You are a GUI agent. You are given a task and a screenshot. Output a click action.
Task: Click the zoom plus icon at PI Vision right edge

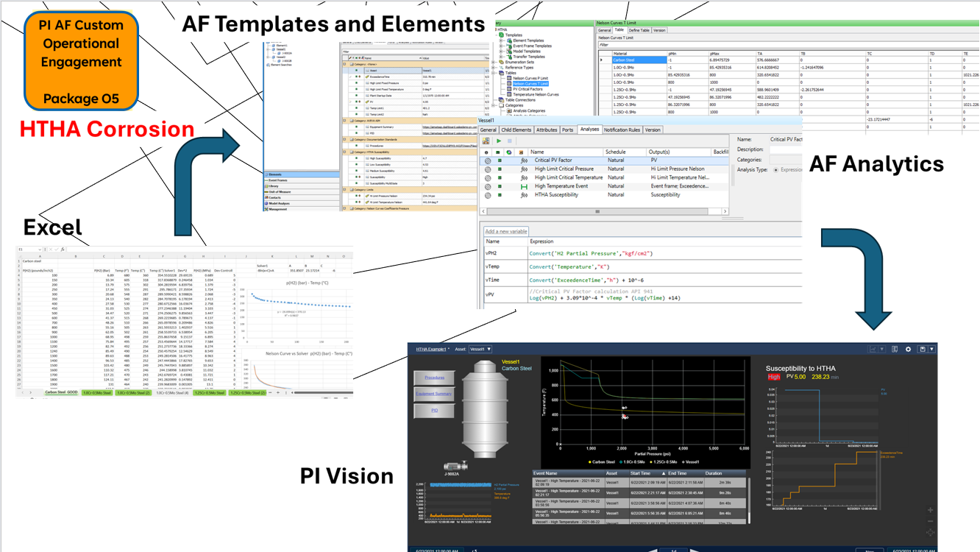(x=931, y=510)
